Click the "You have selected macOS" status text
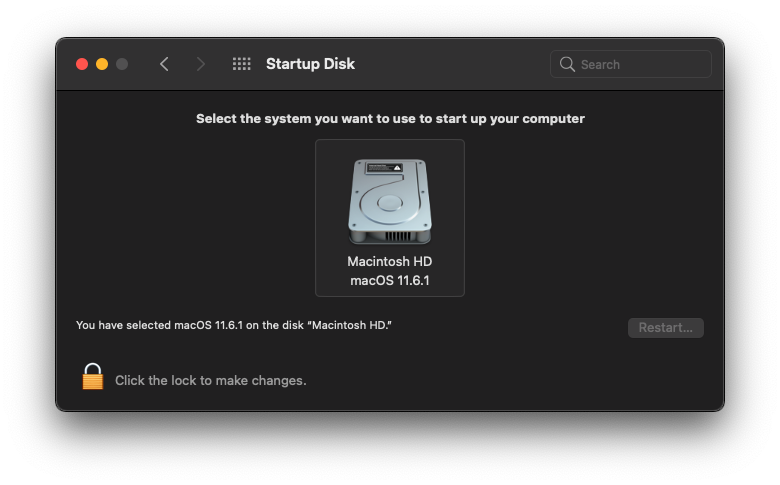This screenshot has height=485, width=780. tap(234, 325)
